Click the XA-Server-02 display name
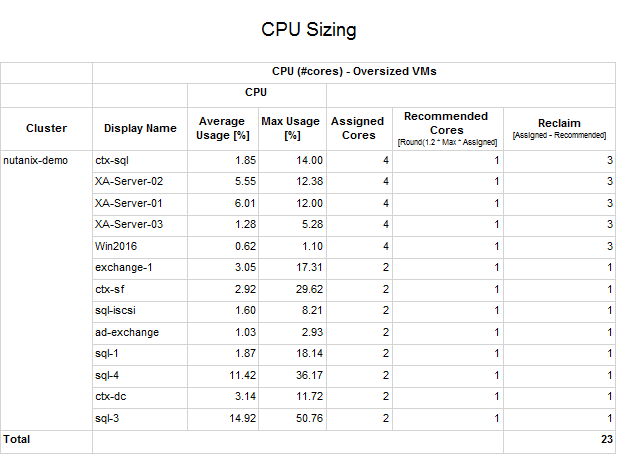The image size is (621, 463). tap(128, 181)
